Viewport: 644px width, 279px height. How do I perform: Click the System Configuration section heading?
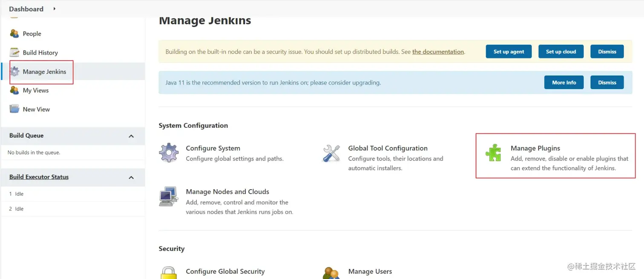pyautogui.click(x=193, y=125)
